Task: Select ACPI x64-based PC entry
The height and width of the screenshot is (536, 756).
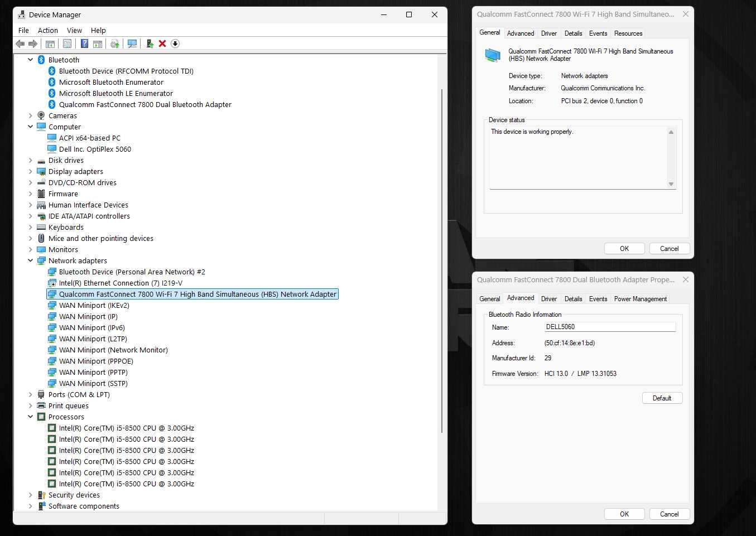Action: tap(90, 138)
